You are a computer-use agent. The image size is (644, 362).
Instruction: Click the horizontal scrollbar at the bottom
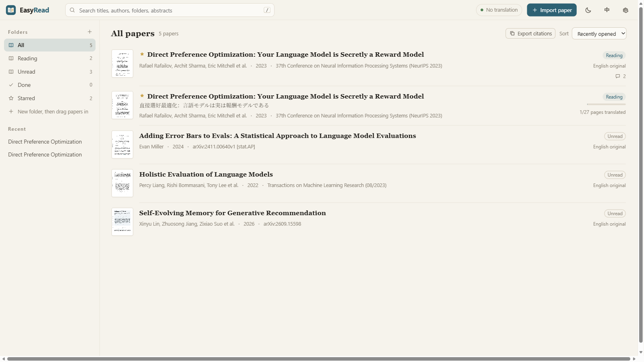click(x=319, y=359)
